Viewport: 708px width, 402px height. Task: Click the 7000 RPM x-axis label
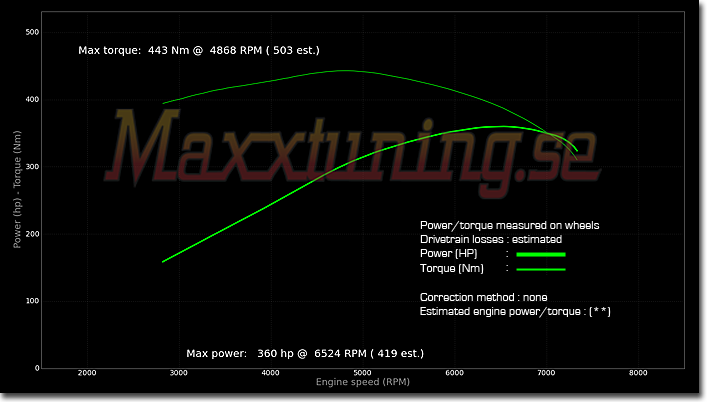[546, 373]
